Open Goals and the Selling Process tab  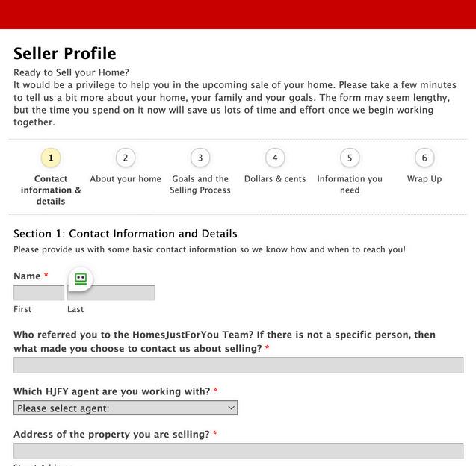pyautogui.click(x=200, y=184)
